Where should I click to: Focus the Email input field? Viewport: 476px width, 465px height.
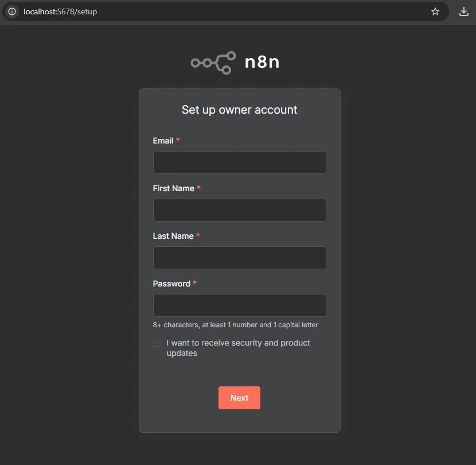(240, 162)
